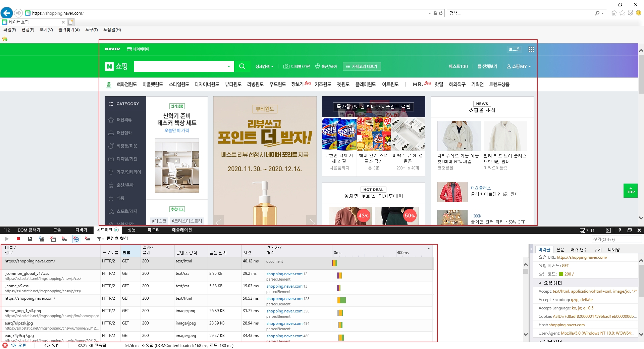Click the browser back arrow button

(x=7, y=13)
